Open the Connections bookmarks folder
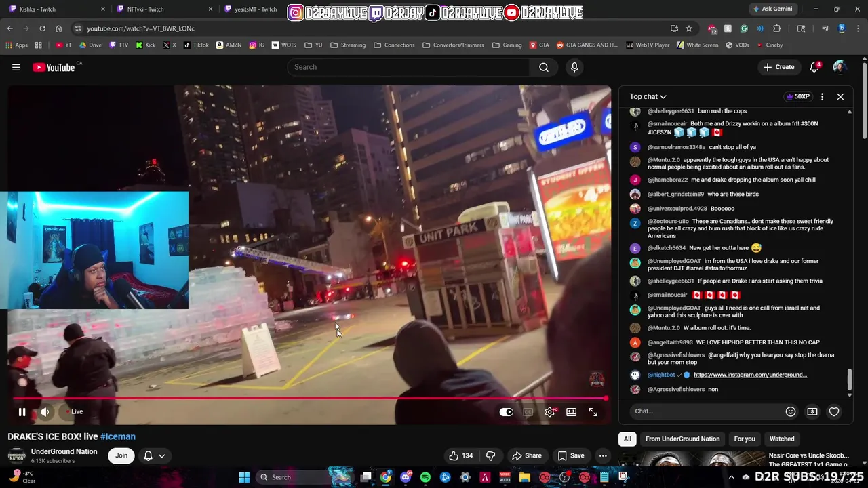Viewport: 868px width, 488px height. (394, 45)
